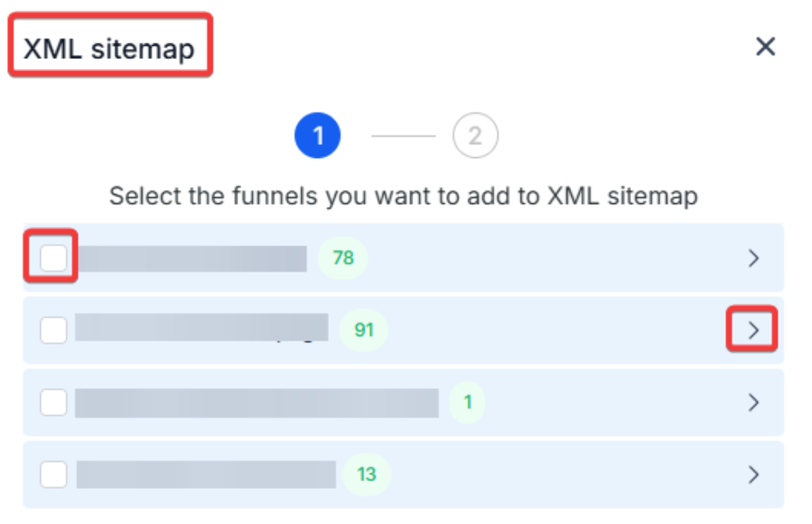Viewport: 812px width, 524px height.
Task: Check the funnel with 78 pages
Action: [54, 259]
